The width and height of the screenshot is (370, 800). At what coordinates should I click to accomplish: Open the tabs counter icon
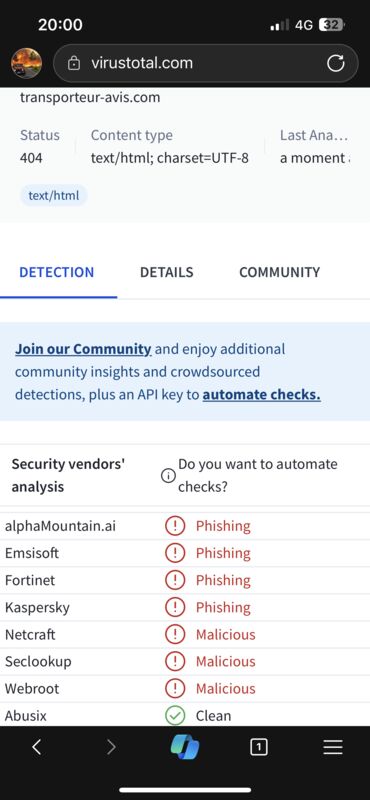(x=259, y=747)
